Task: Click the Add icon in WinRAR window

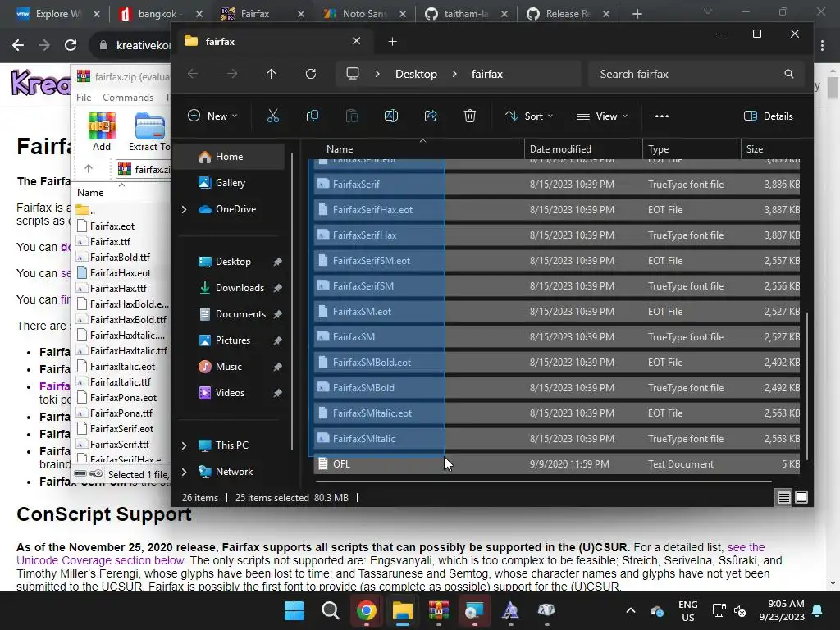Action: pos(102,131)
